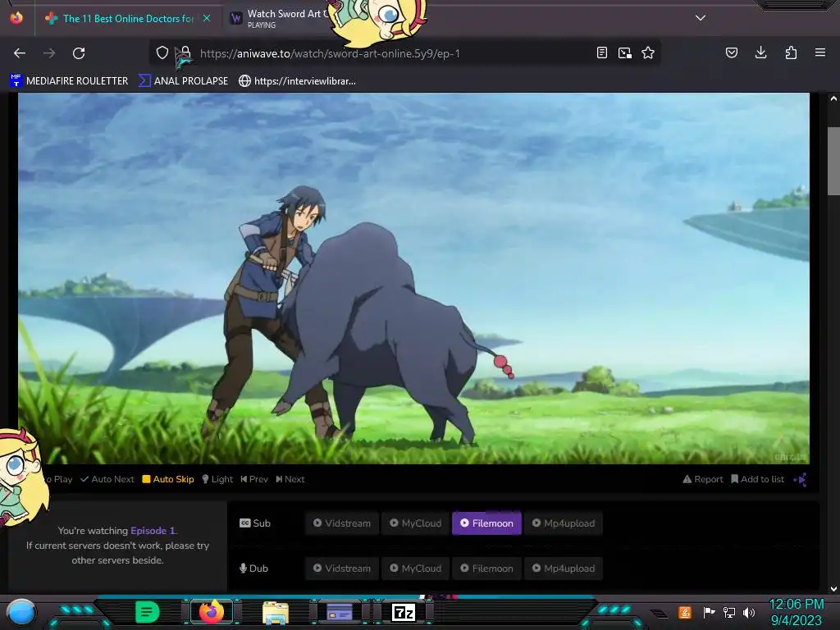Click the network tray icon
This screenshot has width=840, height=630.
(x=729, y=612)
